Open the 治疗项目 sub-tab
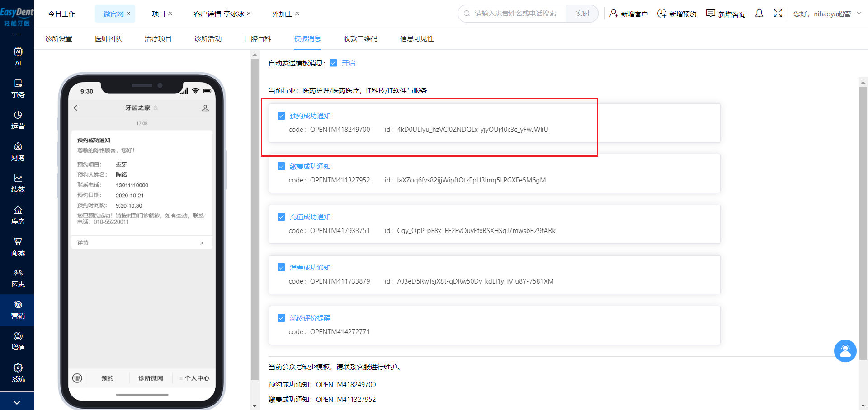The height and width of the screenshot is (410, 868). [158, 38]
